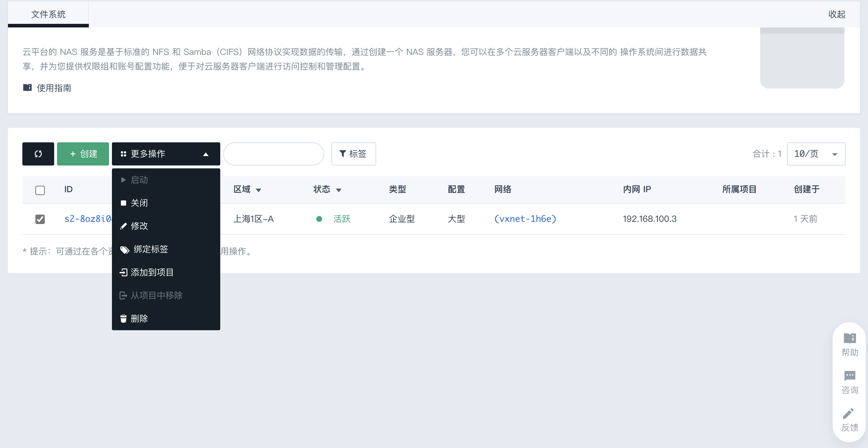Select 关闭 from the operations menu
868x448 pixels.
tap(139, 203)
